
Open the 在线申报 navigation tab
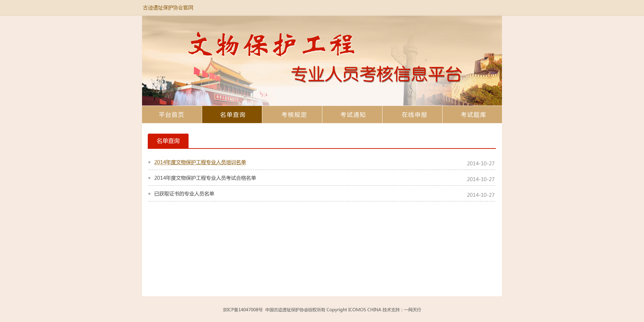(414, 114)
